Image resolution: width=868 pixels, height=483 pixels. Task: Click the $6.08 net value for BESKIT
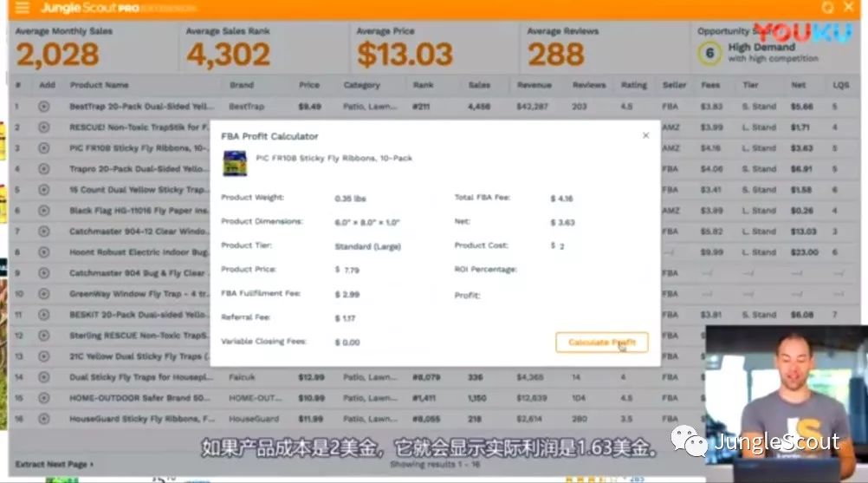coord(801,315)
